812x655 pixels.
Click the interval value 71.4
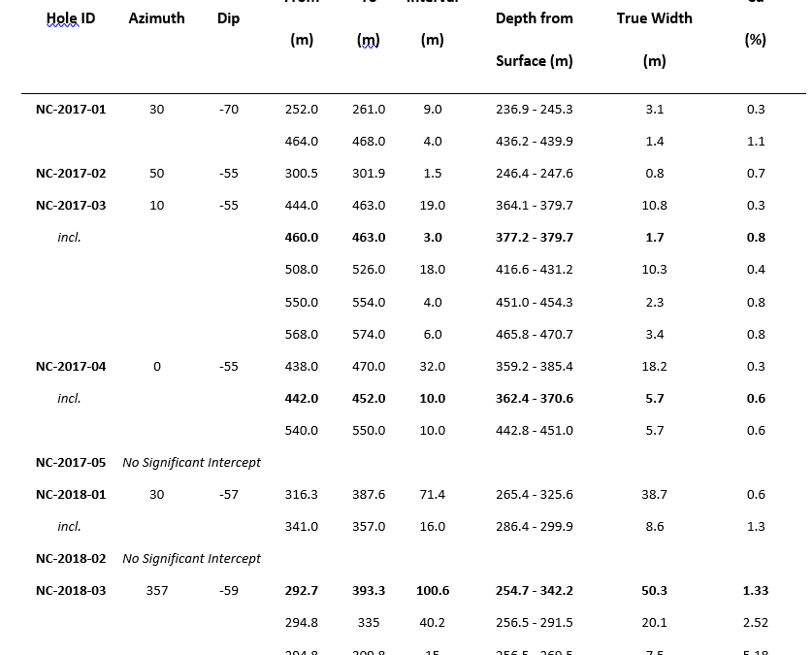433,495
